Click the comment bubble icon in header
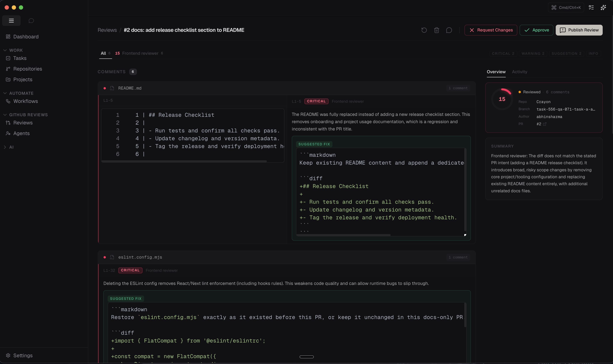 [449, 30]
